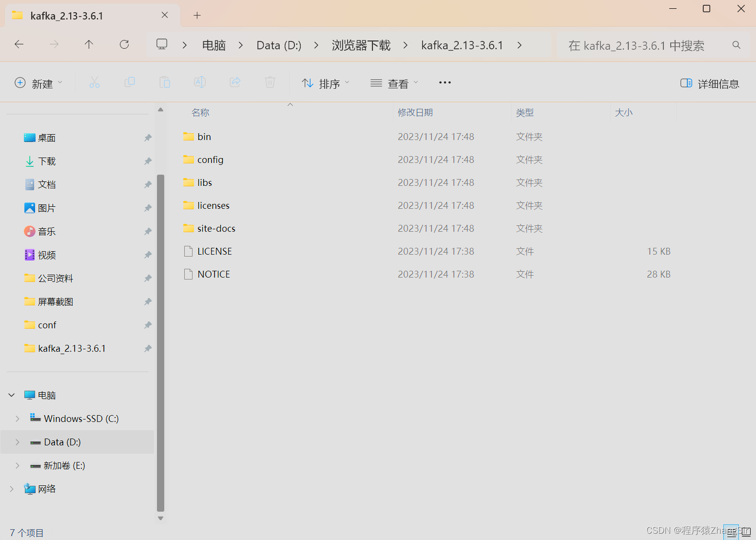Open the 查看 view dropdown
This screenshot has width=756, height=540.
(394, 83)
